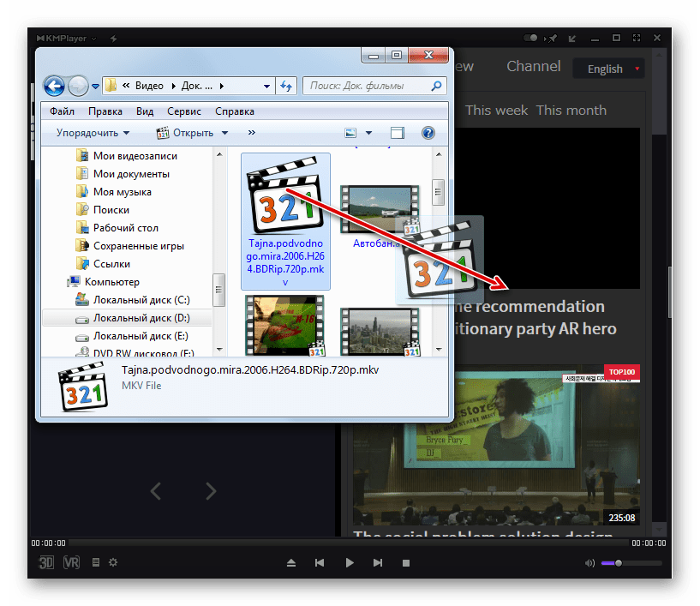Select Мои документы folder
The width and height of the screenshot is (700, 606).
tap(123, 174)
